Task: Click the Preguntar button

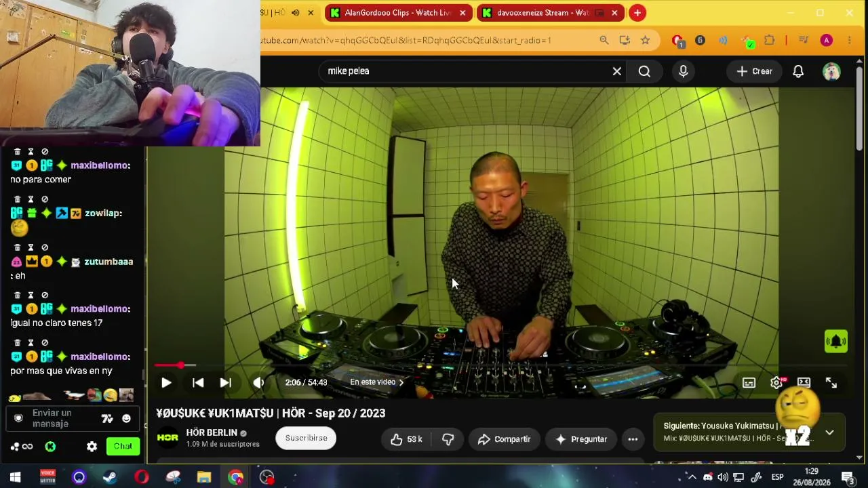Action: [x=580, y=439]
